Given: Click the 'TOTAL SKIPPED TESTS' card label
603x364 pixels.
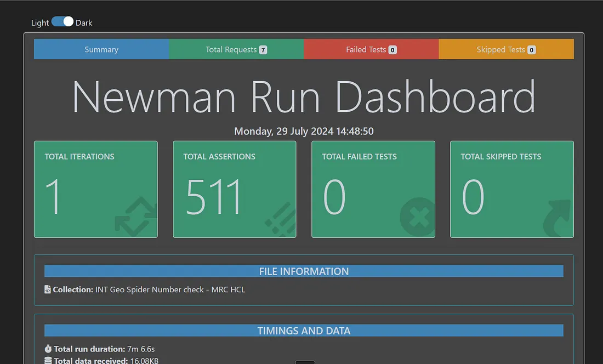Looking at the screenshot, I should pyautogui.click(x=500, y=156).
